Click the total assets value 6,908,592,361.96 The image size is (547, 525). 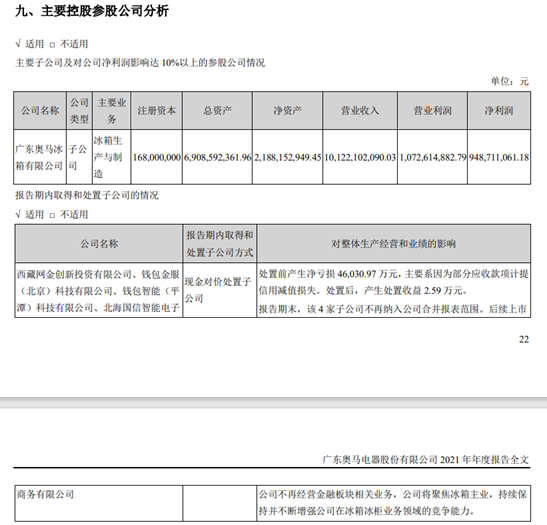coord(217,157)
